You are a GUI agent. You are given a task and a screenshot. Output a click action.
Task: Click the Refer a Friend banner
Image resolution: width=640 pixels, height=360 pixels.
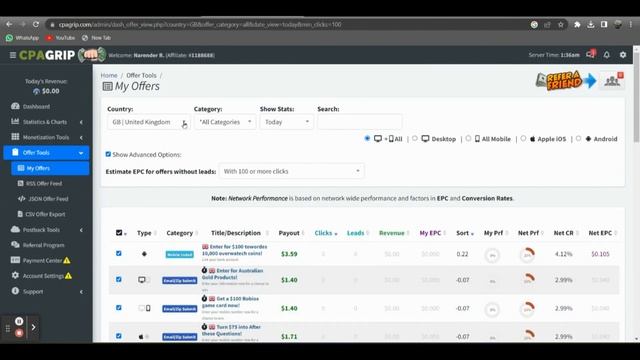click(x=566, y=80)
